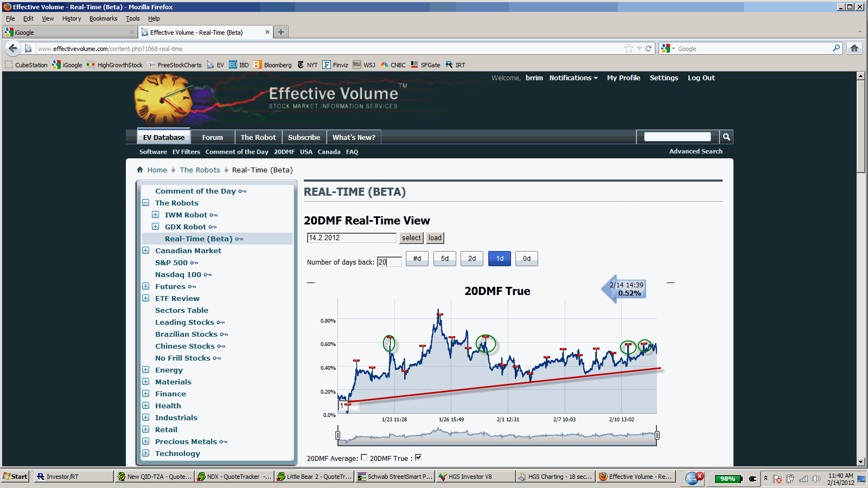Open the browser Home page icon
Screen dimensions: 868x488
click(854, 48)
